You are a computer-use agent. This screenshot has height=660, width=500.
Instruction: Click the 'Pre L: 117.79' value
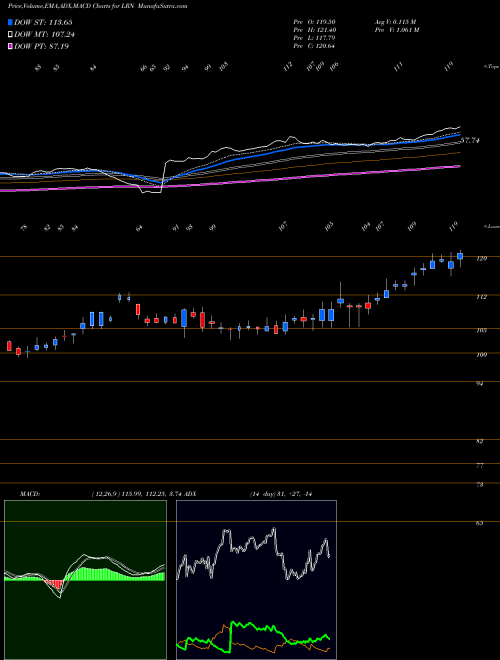[x=314, y=38]
